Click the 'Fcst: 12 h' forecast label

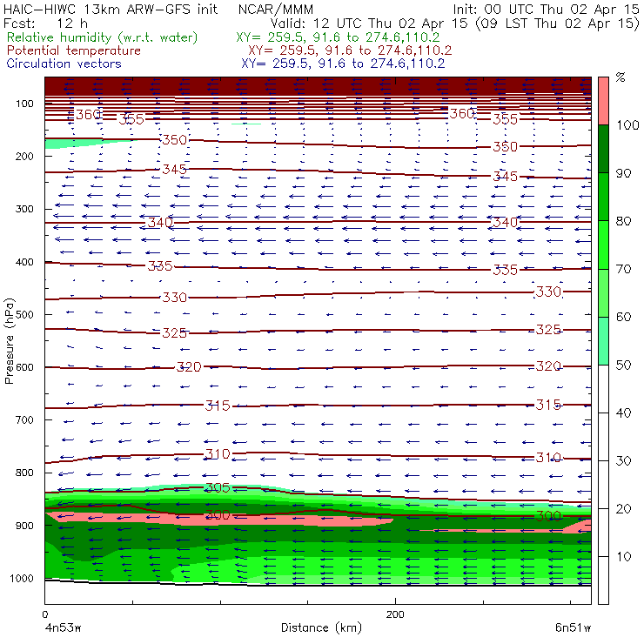[x=45, y=23]
